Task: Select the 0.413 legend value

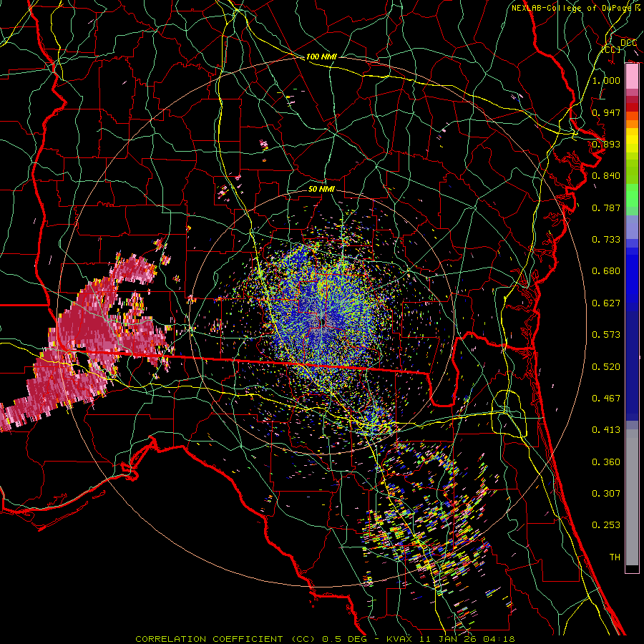Action: (x=606, y=430)
